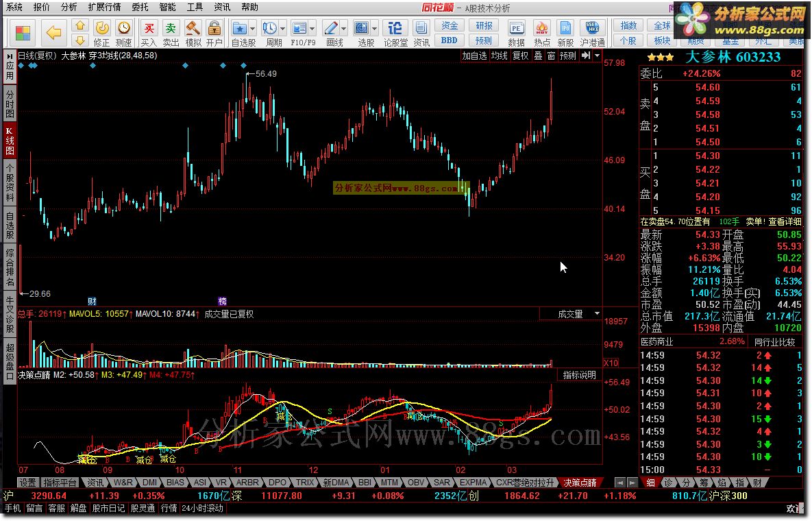Click the BBD toolbar button
812x521 pixels.
[449, 40]
